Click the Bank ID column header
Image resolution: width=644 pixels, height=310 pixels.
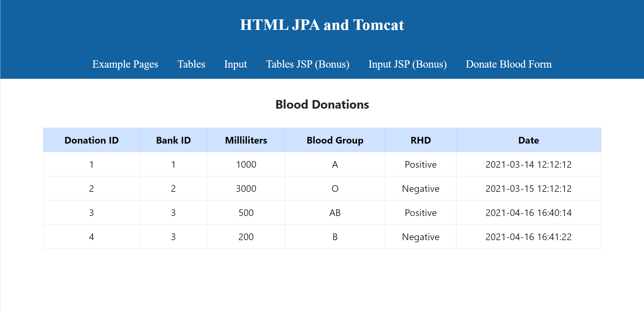(173, 140)
